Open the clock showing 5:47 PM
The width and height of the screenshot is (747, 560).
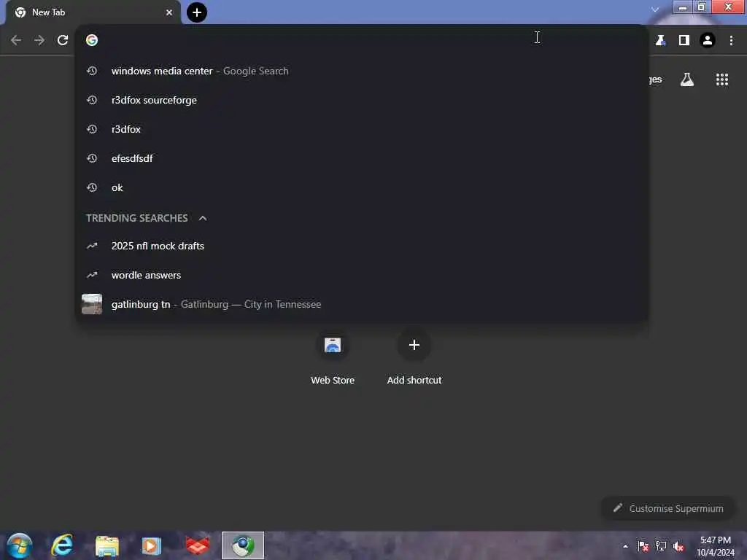[x=716, y=546]
